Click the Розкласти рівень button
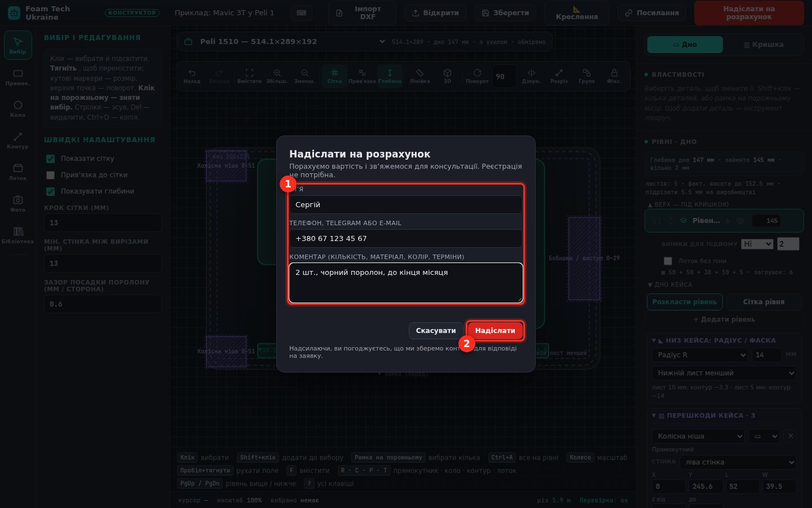 tap(685, 302)
